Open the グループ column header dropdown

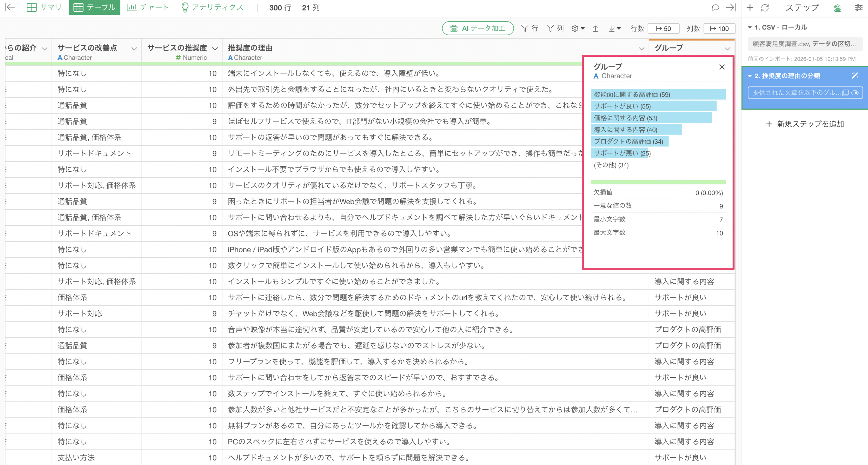(727, 49)
